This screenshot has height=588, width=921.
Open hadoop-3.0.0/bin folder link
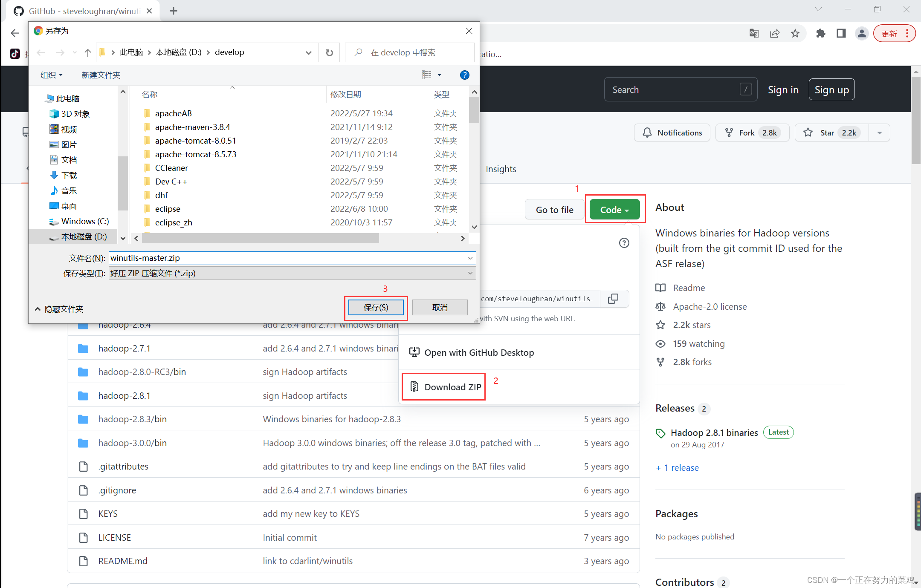pos(132,443)
